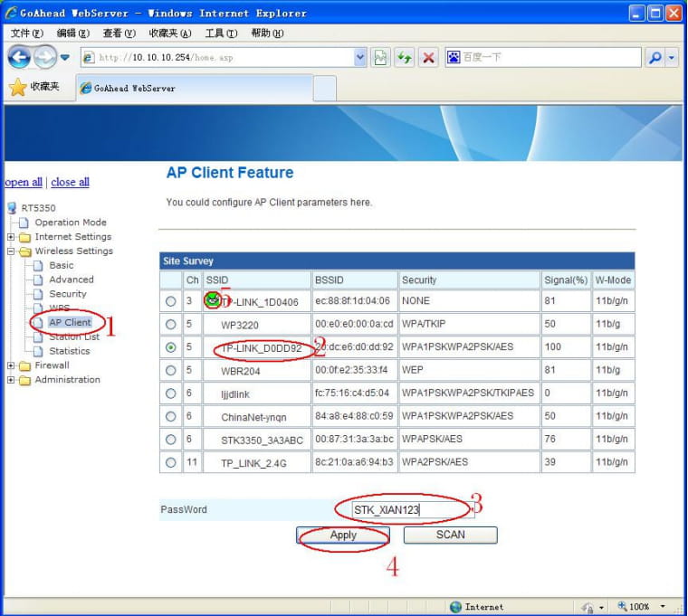Click the Apply button
The image size is (688, 616).
343,535
